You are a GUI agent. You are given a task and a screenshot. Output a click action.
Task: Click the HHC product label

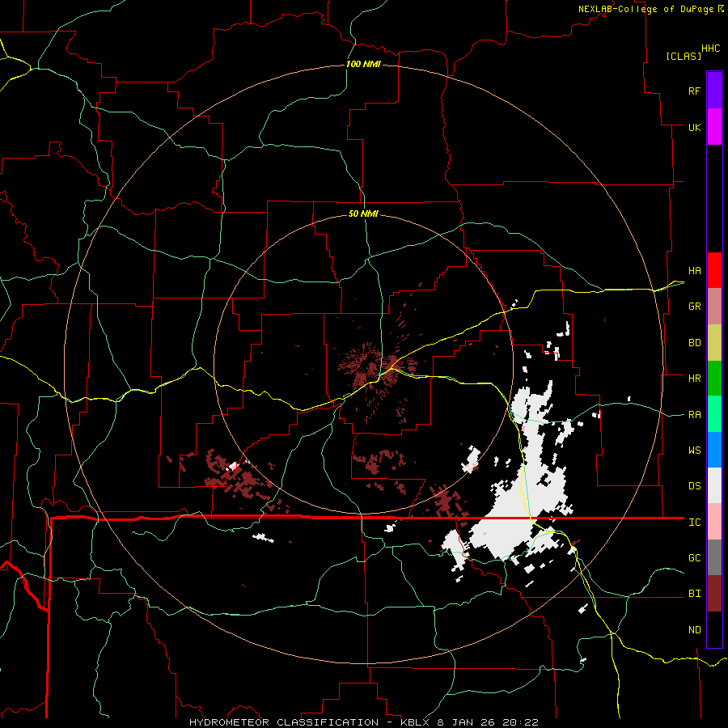tap(711, 49)
